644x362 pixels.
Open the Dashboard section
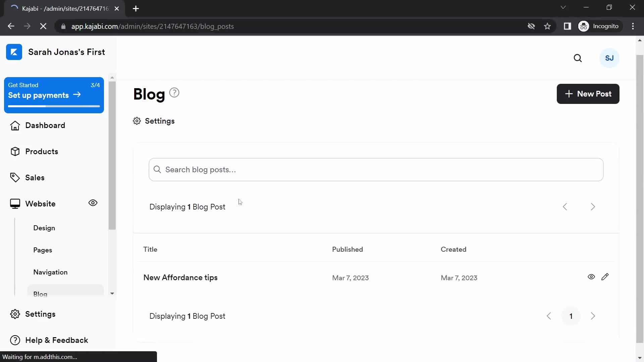(45, 126)
